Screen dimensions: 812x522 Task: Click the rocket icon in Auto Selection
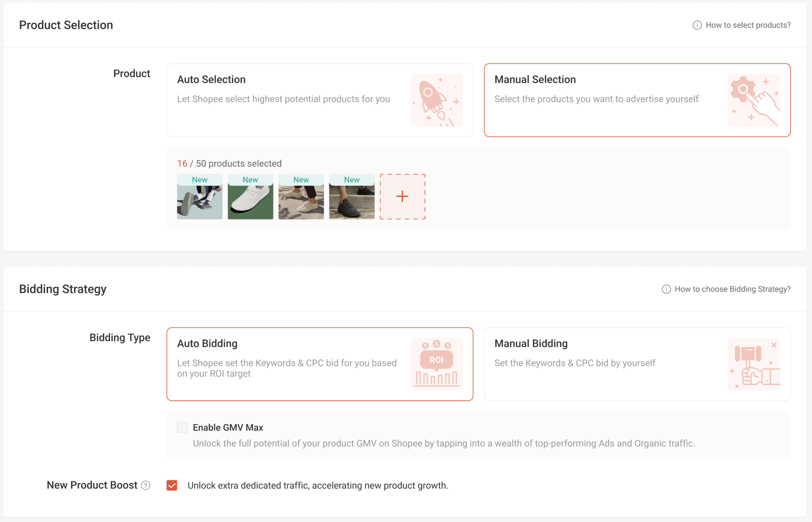click(436, 100)
